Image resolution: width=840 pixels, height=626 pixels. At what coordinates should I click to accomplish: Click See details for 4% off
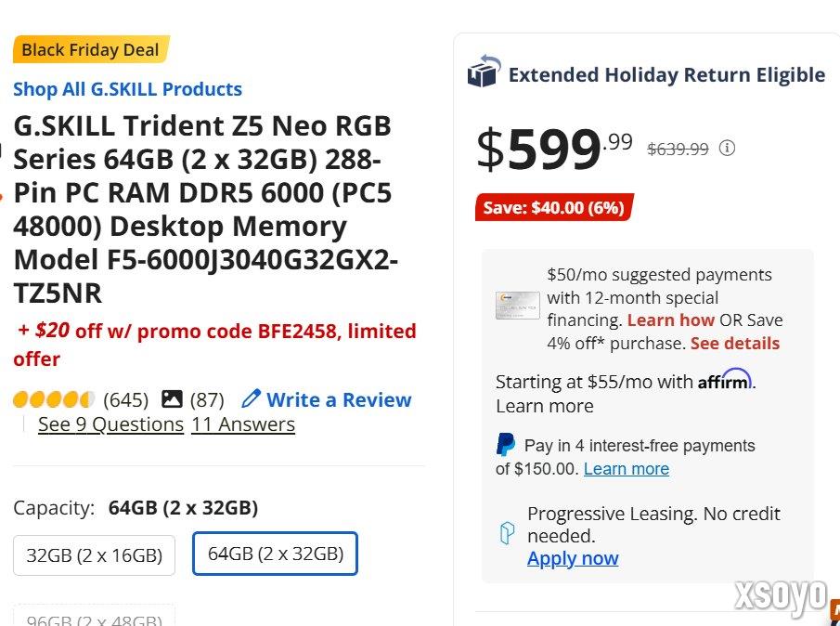coord(735,343)
